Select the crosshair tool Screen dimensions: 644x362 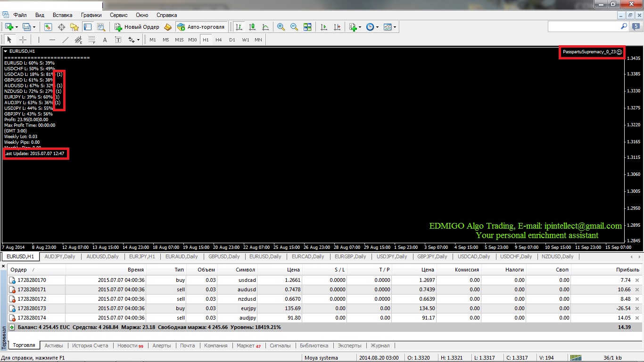click(x=23, y=40)
